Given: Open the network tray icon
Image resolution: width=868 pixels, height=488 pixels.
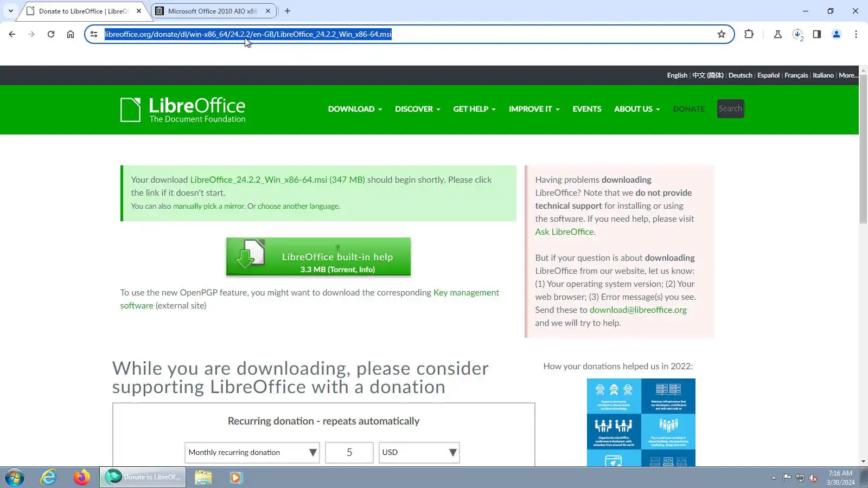Looking at the screenshot, I should click(x=800, y=478).
